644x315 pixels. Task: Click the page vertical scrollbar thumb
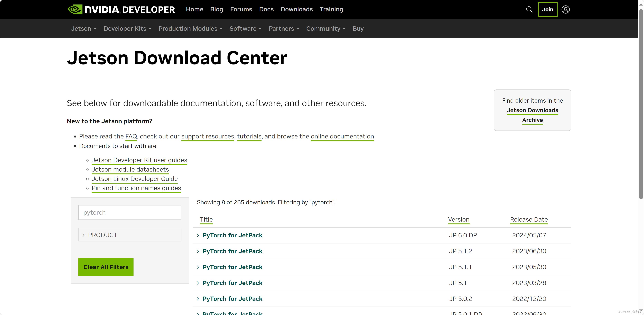click(641, 104)
